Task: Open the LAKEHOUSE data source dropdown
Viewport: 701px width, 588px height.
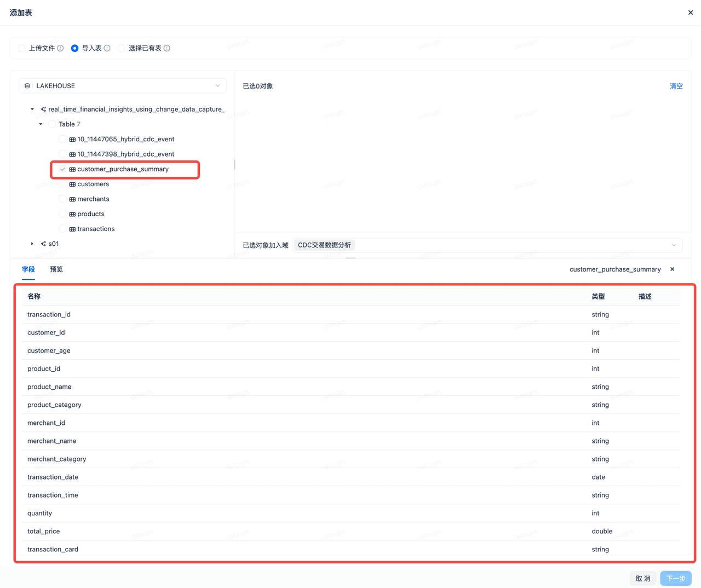Action: (123, 86)
